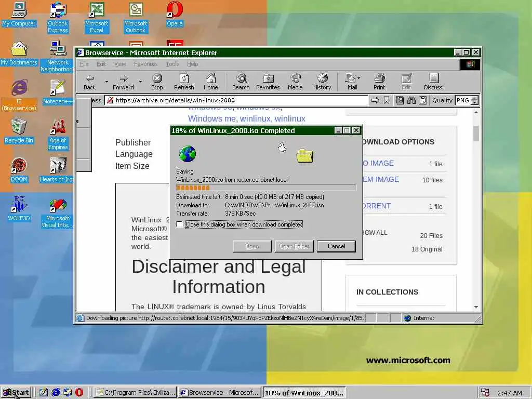The width and height of the screenshot is (532, 399).
Task: Cancel the WinLinux_2000.iso download
Action: (336, 246)
